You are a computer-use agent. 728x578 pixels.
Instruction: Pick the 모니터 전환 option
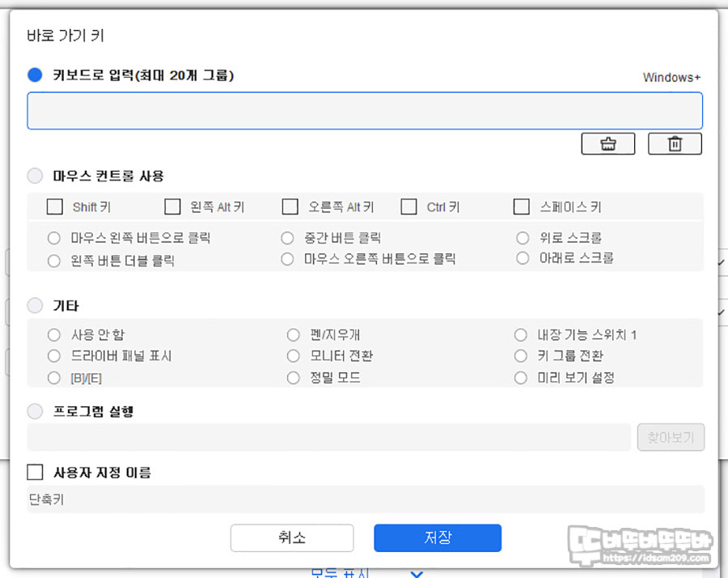click(x=293, y=356)
